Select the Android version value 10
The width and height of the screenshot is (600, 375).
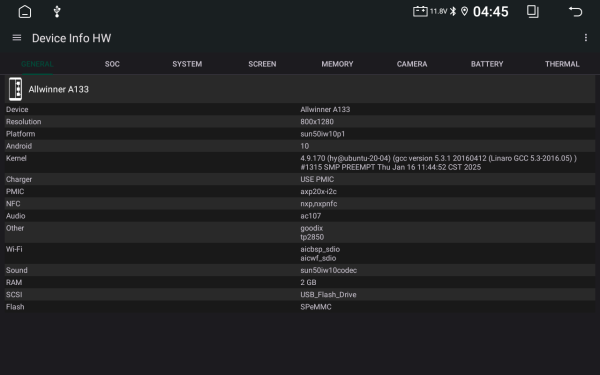[305, 146]
